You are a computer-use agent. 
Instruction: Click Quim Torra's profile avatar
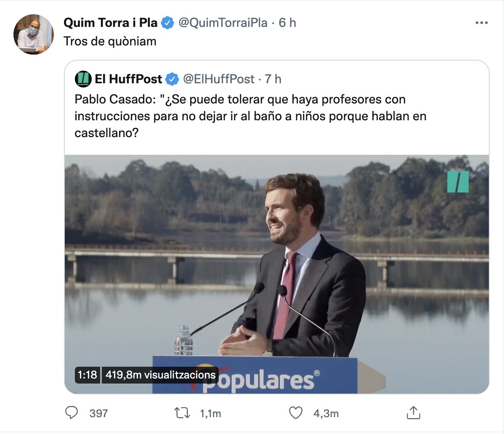[34, 34]
